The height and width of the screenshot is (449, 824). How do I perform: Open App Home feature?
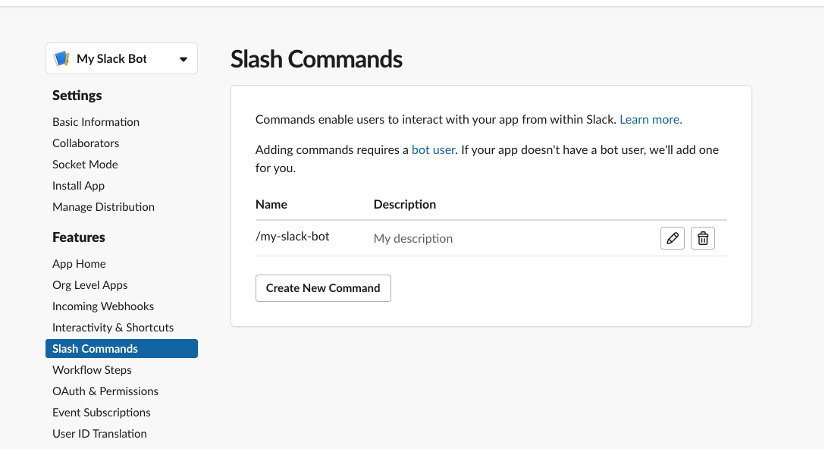coord(79,264)
